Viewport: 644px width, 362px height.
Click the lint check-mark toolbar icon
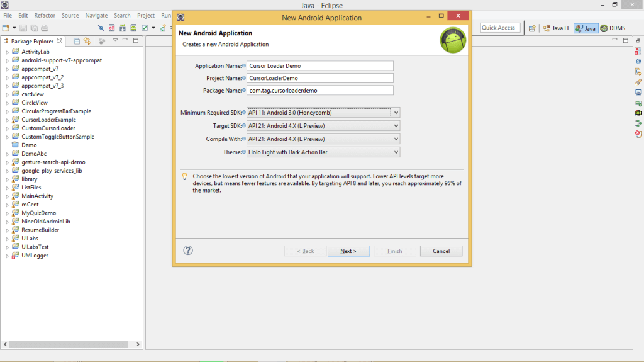[x=145, y=28]
